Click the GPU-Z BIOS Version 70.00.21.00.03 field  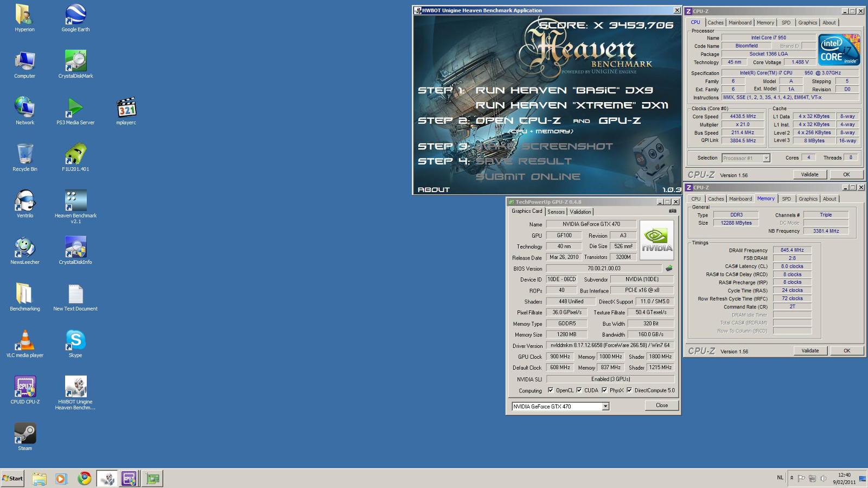point(604,268)
